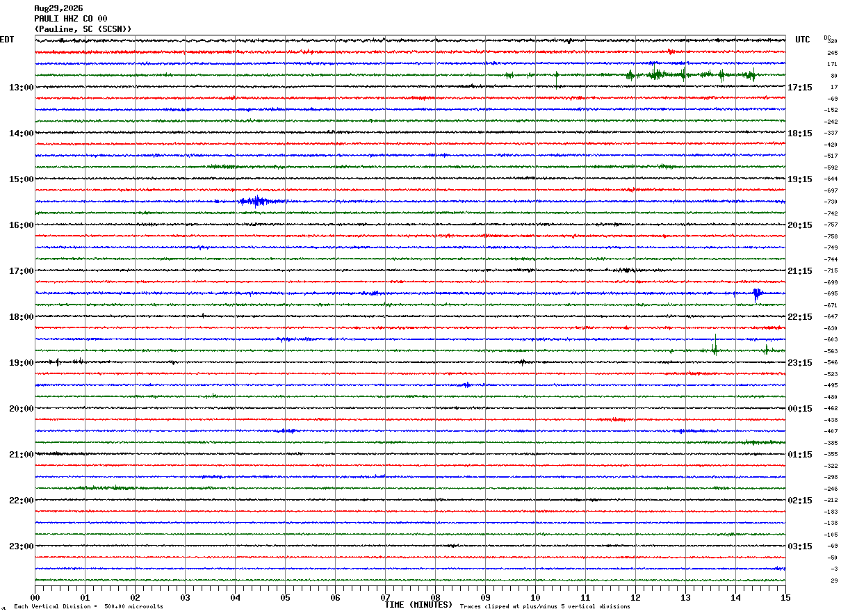
Task: Click the EDT header label
Action: 7,40
